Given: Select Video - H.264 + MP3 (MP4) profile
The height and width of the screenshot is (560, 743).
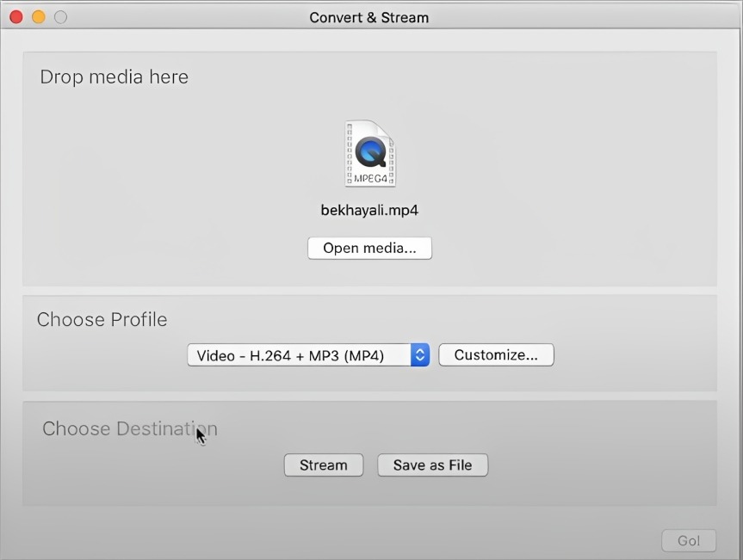Looking at the screenshot, I should pyautogui.click(x=297, y=354).
